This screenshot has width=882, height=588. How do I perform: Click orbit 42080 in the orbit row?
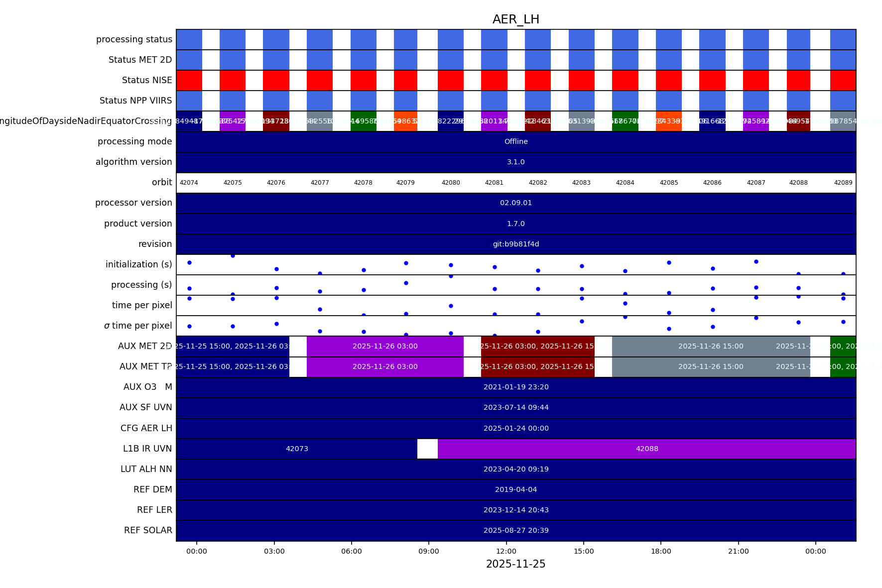pos(451,183)
